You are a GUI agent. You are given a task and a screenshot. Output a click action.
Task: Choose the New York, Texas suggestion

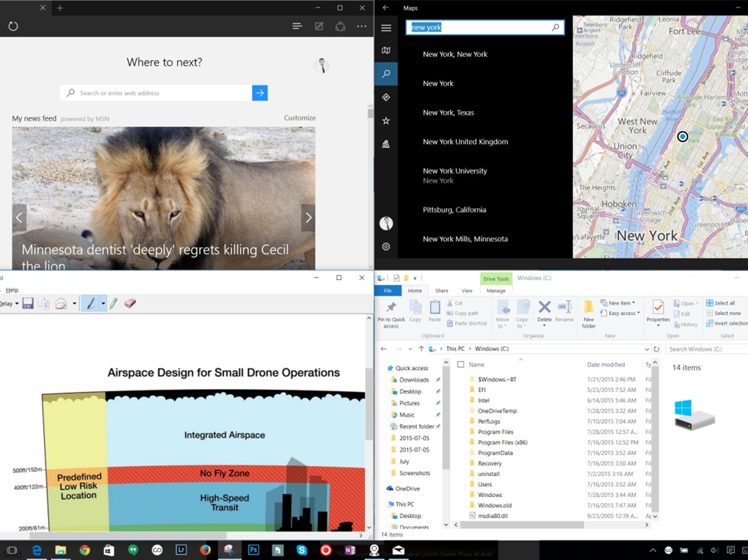tap(448, 113)
